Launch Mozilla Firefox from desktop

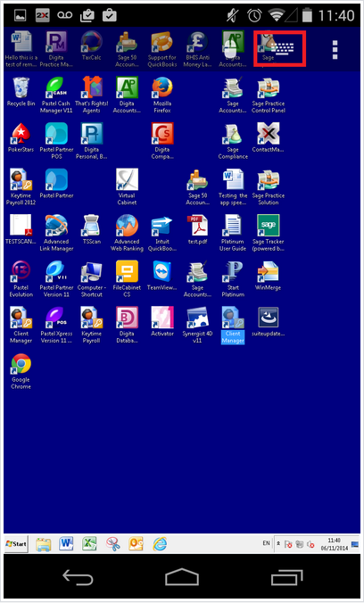(x=162, y=95)
